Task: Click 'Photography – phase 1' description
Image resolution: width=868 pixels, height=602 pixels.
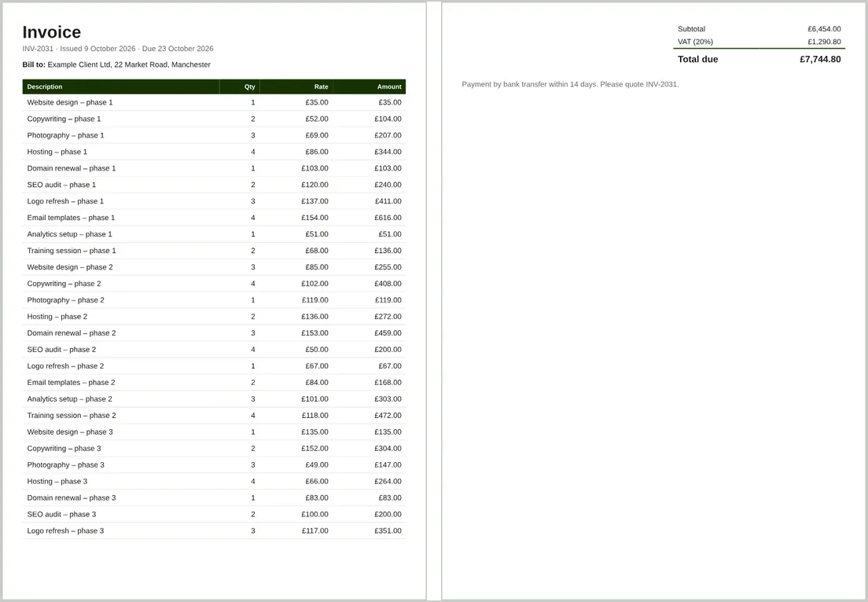Action: click(65, 135)
